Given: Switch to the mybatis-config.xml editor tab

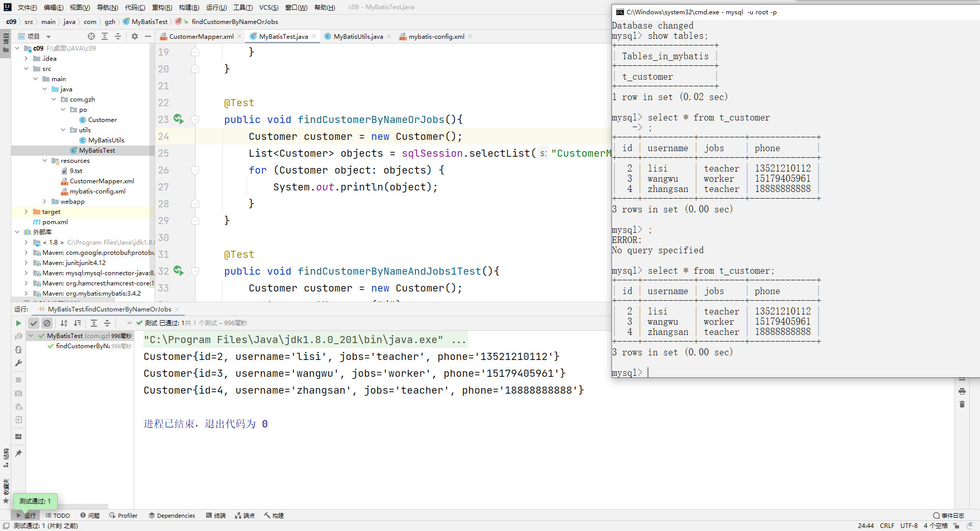Looking at the screenshot, I should [436, 36].
